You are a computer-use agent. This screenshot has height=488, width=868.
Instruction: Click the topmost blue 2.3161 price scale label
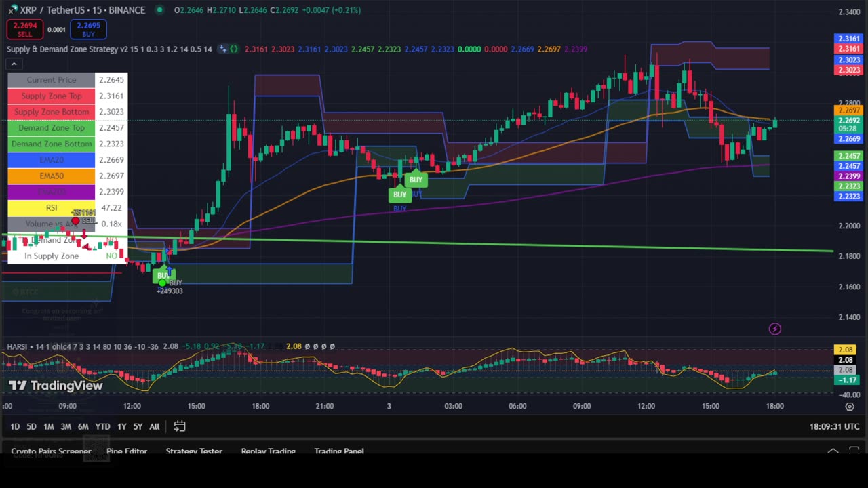(x=849, y=39)
